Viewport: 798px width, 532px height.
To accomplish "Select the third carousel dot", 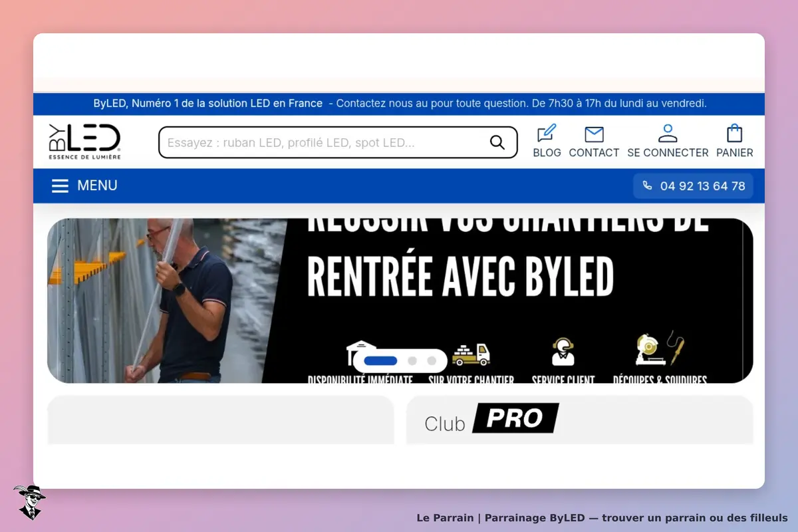I will coord(432,361).
